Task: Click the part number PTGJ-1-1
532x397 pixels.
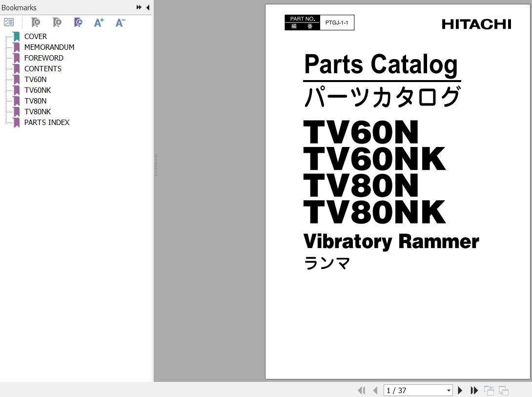Action: (x=337, y=23)
